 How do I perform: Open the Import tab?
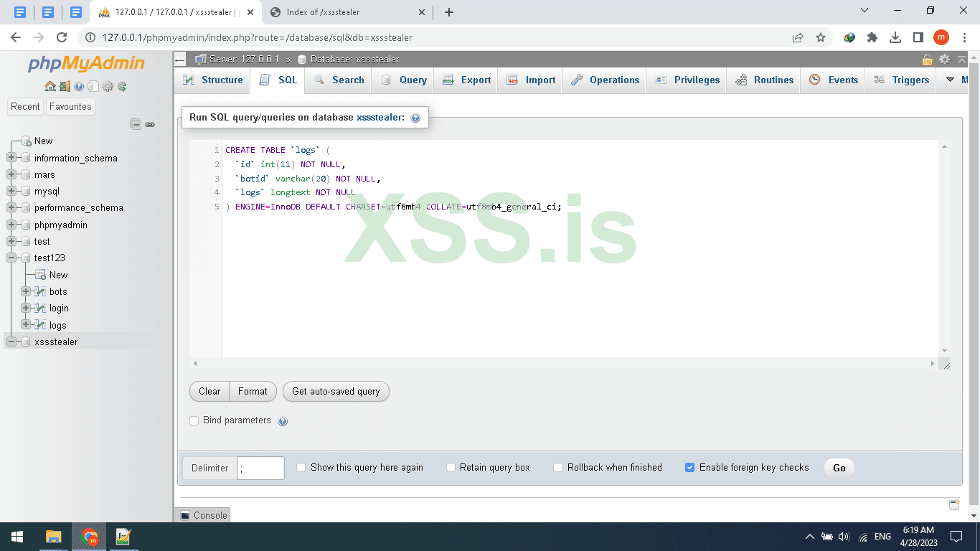[x=530, y=80]
